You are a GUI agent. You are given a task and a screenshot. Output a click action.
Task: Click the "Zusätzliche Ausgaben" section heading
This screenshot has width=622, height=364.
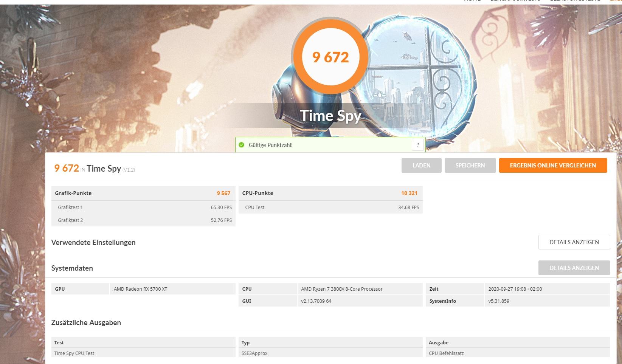tap(86, 322)
